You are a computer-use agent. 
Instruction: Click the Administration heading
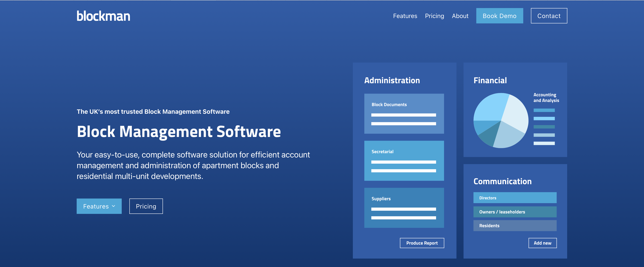(x=392, y=80)
